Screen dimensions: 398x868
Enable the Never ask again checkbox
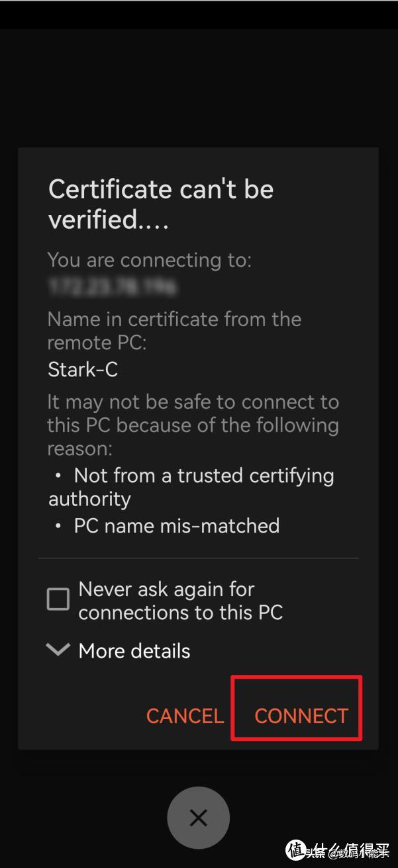(58, 600)
